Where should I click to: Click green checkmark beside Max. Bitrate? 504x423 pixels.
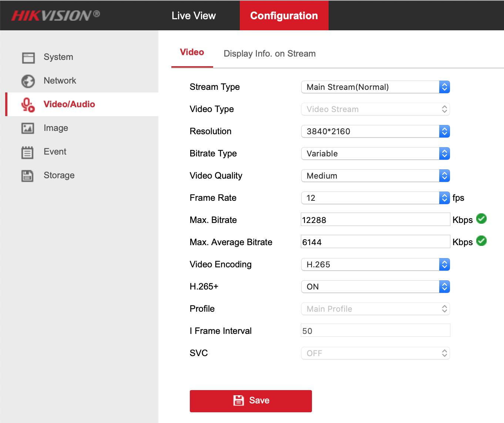coord(481,219)
